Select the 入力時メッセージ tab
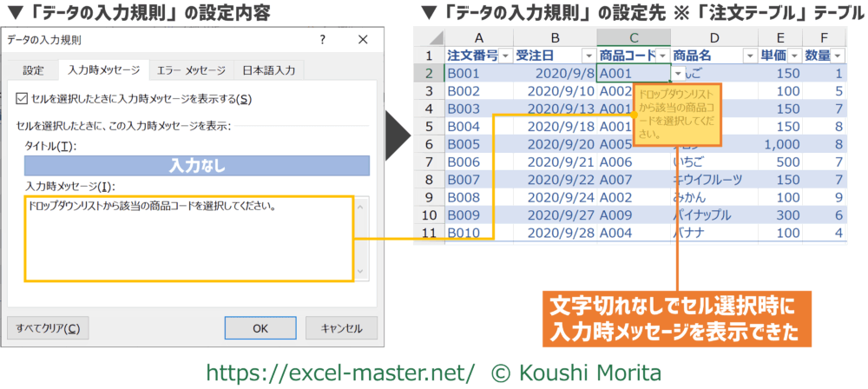868x389 pixels. click(x=102, y=70)
